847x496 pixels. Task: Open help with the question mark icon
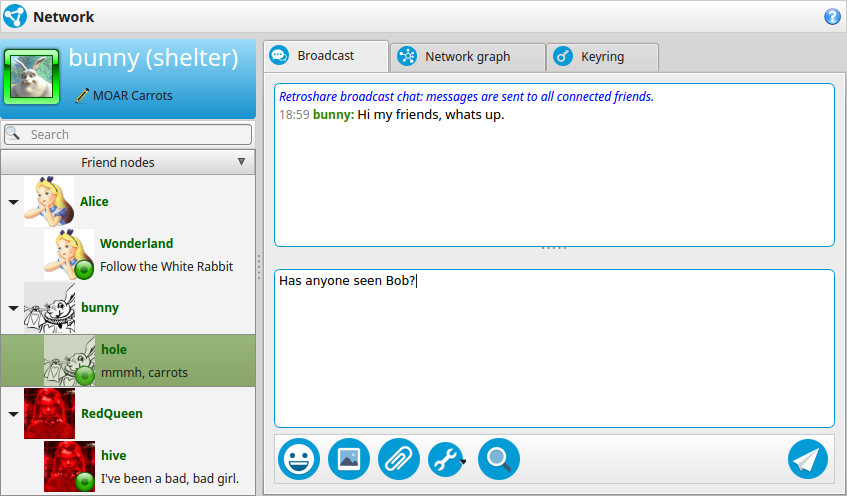pos(832,17)
